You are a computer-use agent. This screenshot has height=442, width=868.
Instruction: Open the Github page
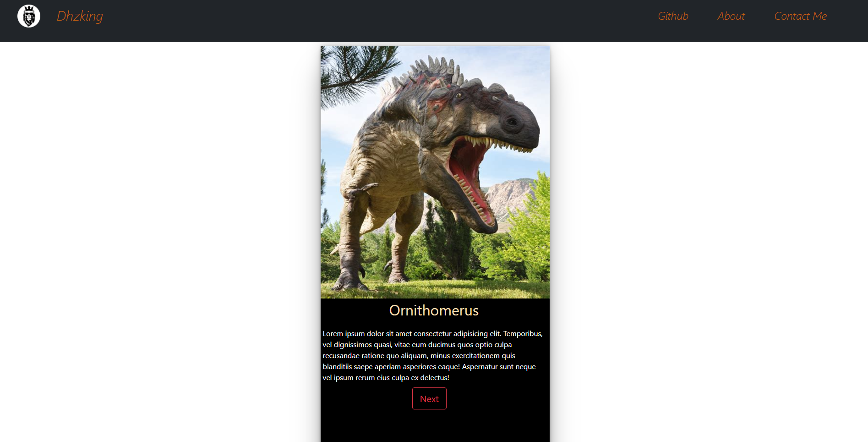(673, 16)
